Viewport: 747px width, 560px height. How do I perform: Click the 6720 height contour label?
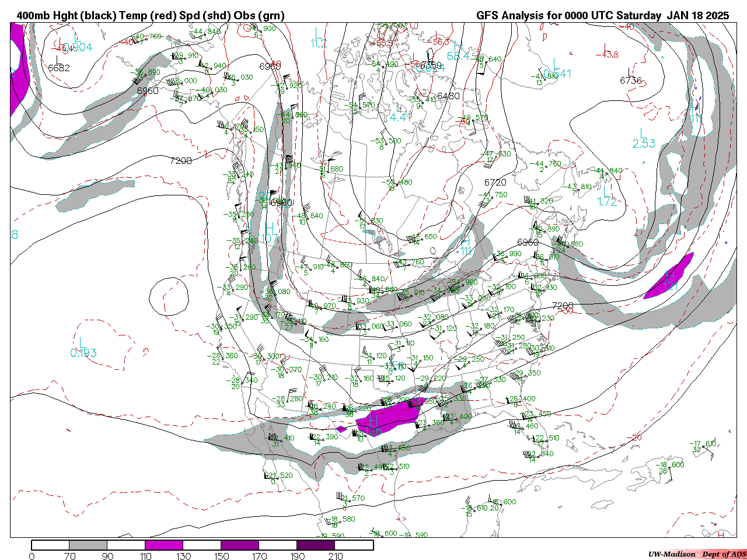[495, 183]
